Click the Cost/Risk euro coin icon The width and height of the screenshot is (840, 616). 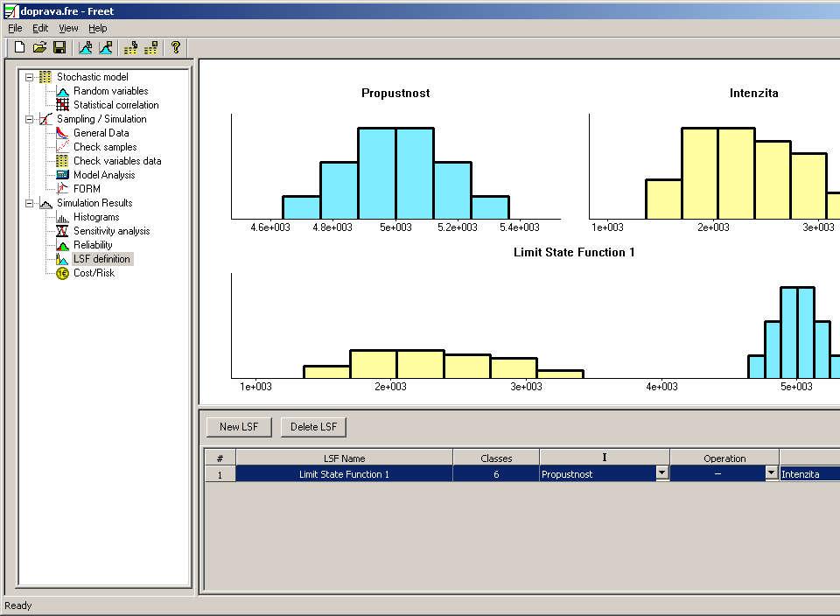pos(63,273)
